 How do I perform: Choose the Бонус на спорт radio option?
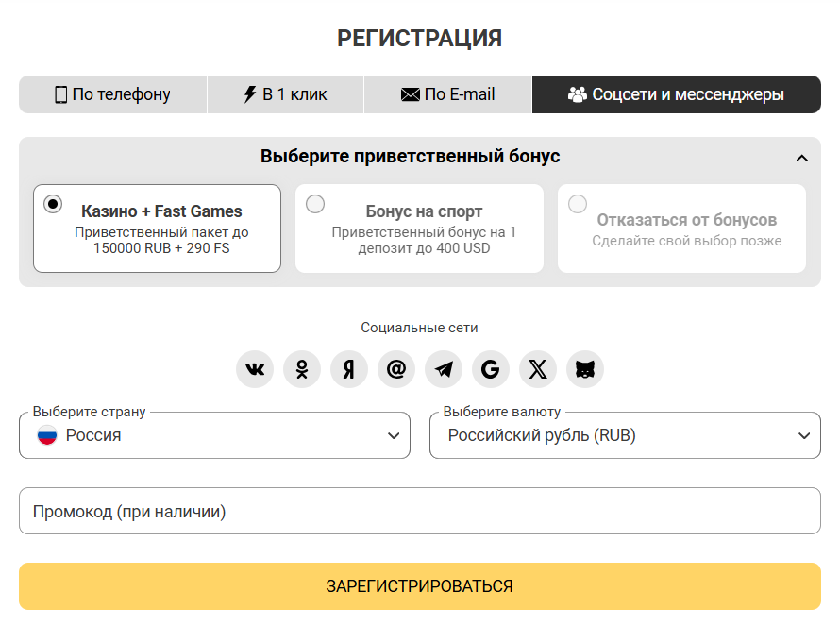pos(315,204)
